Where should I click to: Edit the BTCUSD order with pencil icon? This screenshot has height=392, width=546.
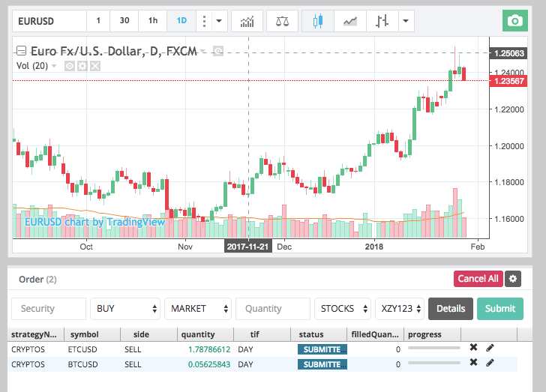pos(490,364)
